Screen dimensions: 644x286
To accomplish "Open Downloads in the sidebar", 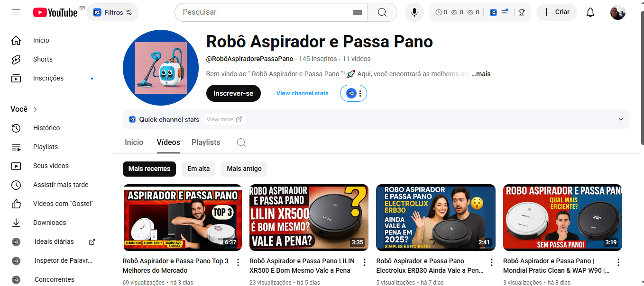I will click(x=56, y=223).
